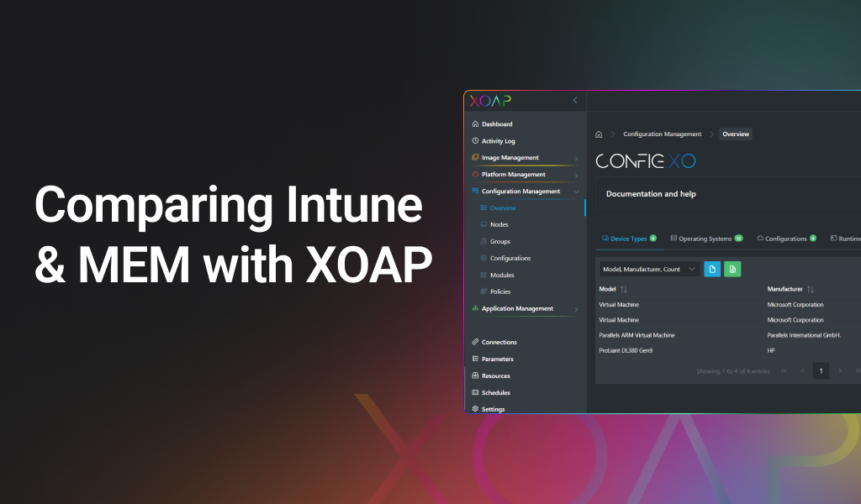The width and height of the screenshot is (861, 504).
Task: Click the Parallels ARM Virtual Machine cell
Action: point(637,335)
